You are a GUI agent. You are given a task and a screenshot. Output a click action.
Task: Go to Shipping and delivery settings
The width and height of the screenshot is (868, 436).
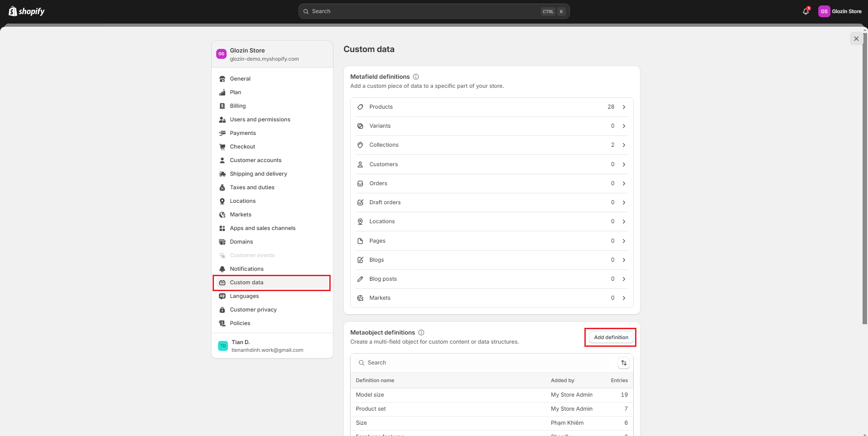(x=258, y=174)
